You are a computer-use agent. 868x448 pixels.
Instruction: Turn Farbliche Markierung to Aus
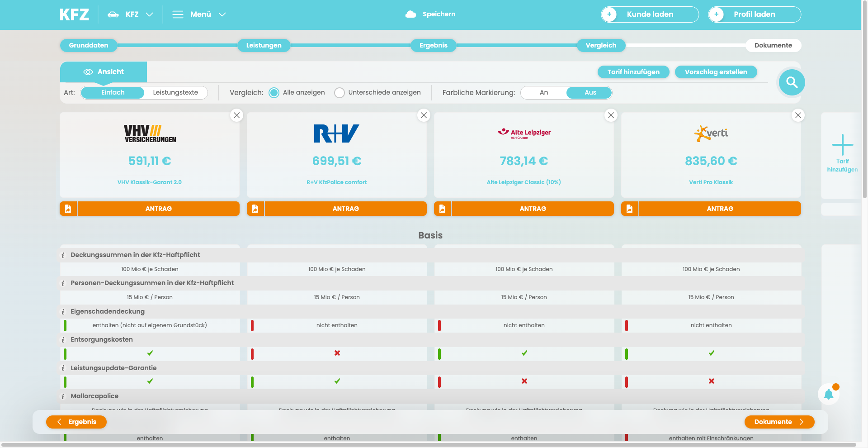[590, 92]
